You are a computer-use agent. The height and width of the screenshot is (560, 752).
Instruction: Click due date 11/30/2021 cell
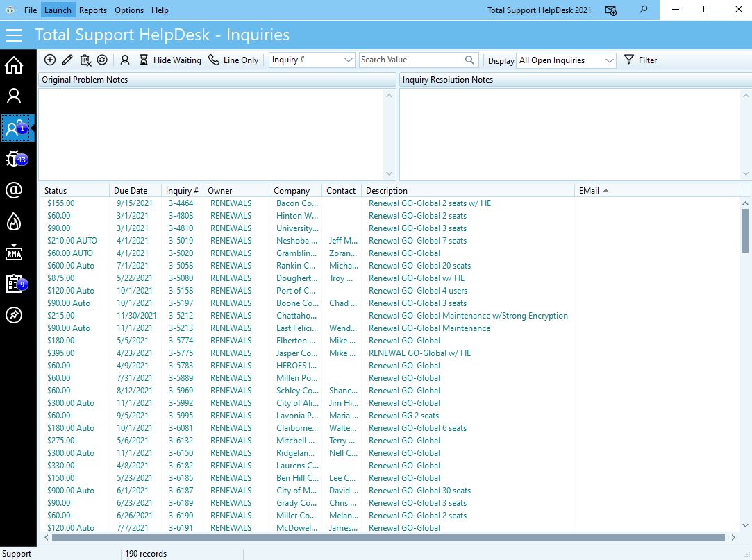click(x=137, y=316)
